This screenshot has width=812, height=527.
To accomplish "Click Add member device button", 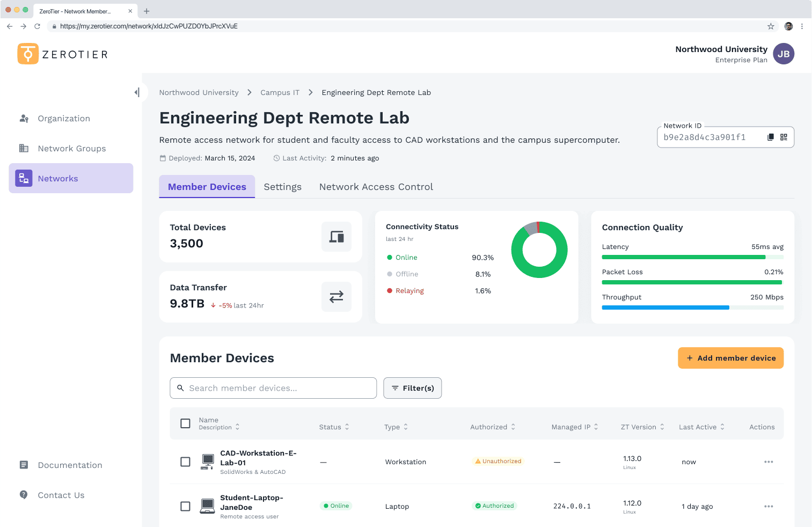I will point(730,358).
